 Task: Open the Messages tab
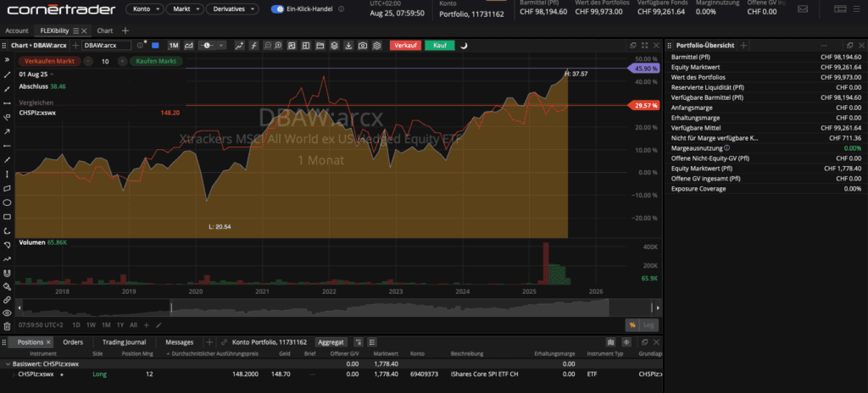coord(180,342)
